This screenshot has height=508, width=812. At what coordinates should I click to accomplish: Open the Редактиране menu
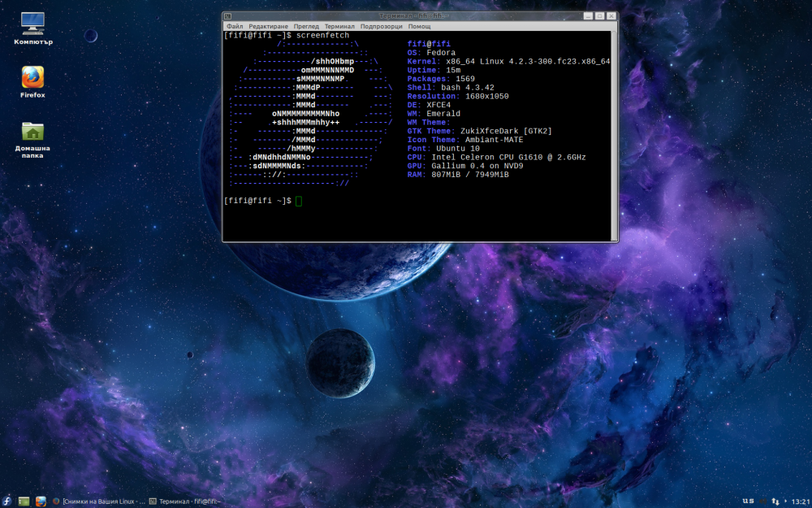pyautogui.click(x=268, y=27)
